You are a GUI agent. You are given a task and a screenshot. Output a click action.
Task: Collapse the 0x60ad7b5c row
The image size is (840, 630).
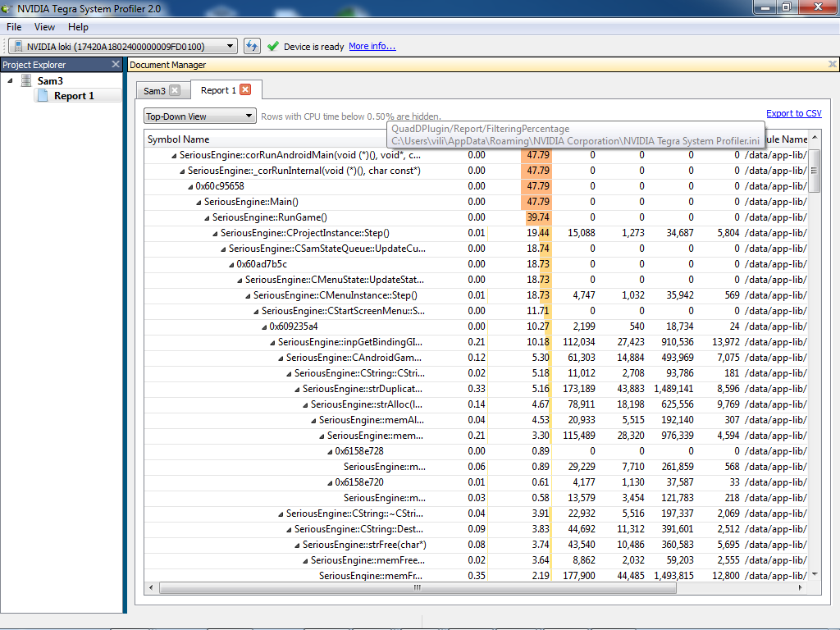[x=231, y=265]
